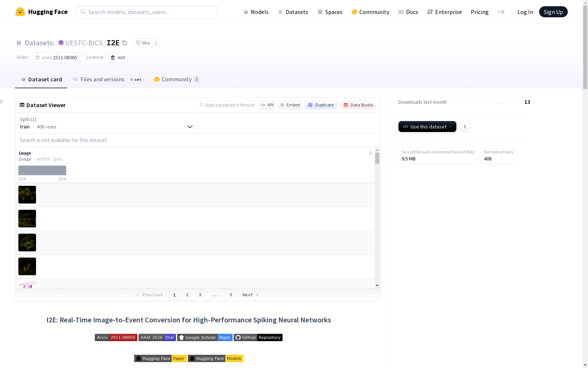The image size is (588, 368).
Task: Open Datasets in top navigation
Action: [293, 12]
